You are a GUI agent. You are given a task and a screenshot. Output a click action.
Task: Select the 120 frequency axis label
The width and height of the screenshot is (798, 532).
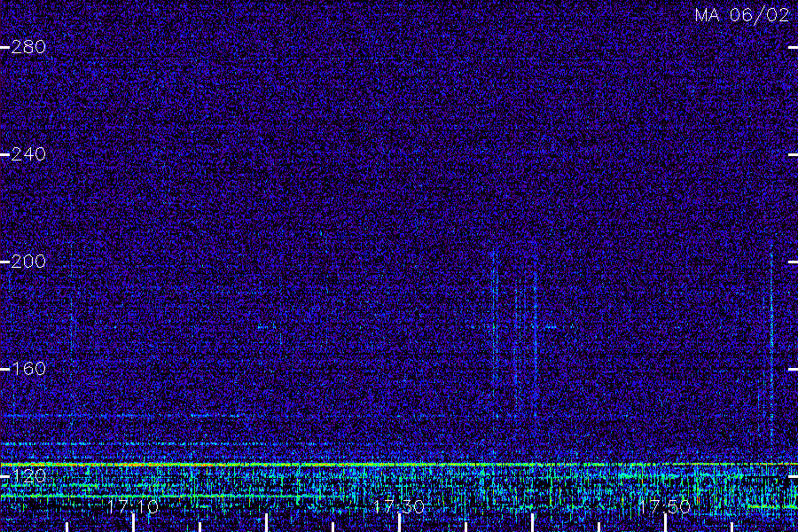pyautogui.click(x=28, y=476)
